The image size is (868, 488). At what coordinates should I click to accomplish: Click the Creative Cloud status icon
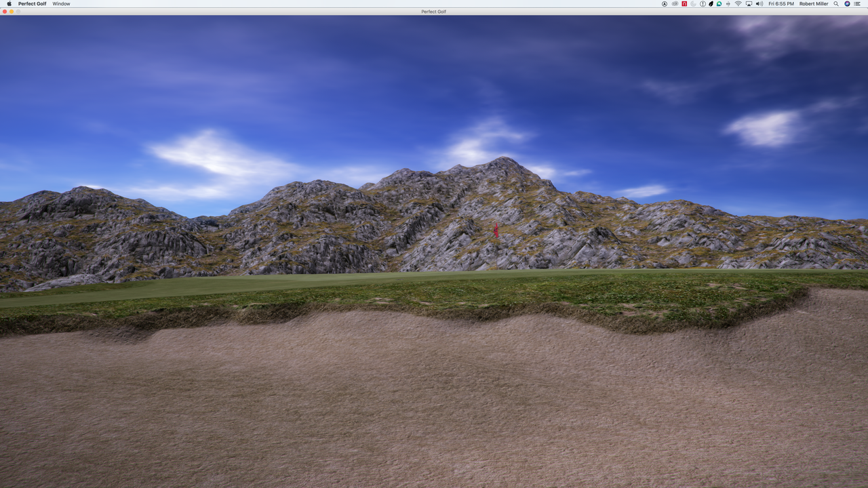[x=675, y=3]
